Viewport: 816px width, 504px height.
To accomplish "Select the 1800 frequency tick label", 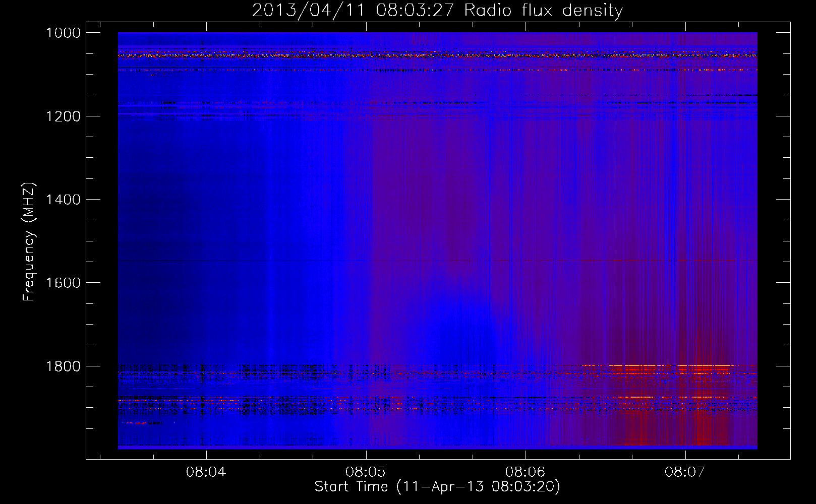I will point(63,366).
